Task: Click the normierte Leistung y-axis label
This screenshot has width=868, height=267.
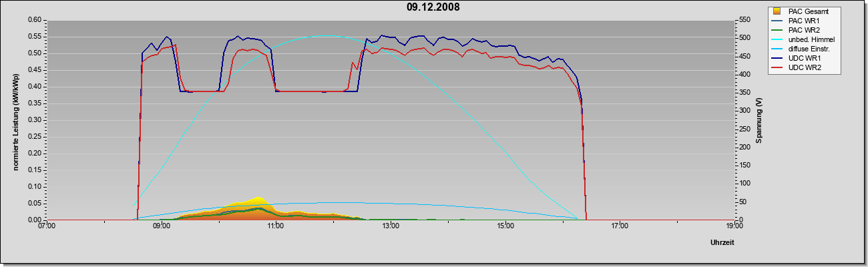Action: coord(15,120)
